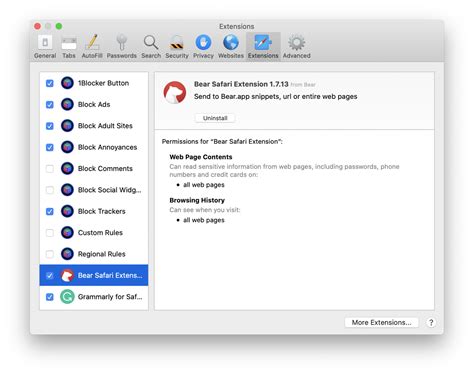474x374 pixels.
Task: Click the Custom Rules extension icon
Action: click(67, 232)
